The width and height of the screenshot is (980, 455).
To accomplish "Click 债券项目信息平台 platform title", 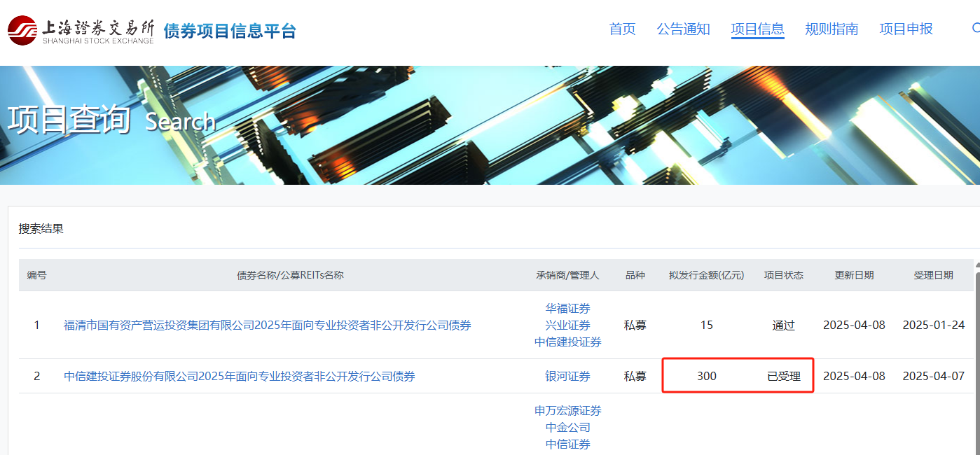I will click(230, 31).
